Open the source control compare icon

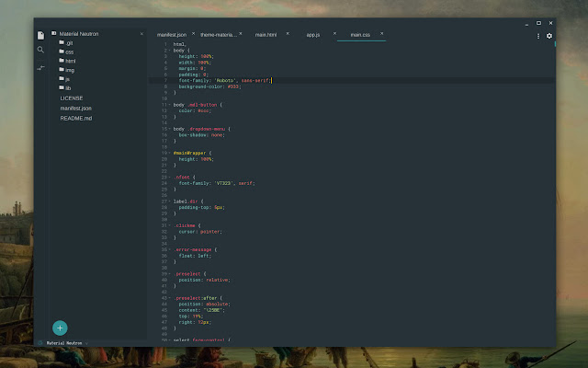40,68
